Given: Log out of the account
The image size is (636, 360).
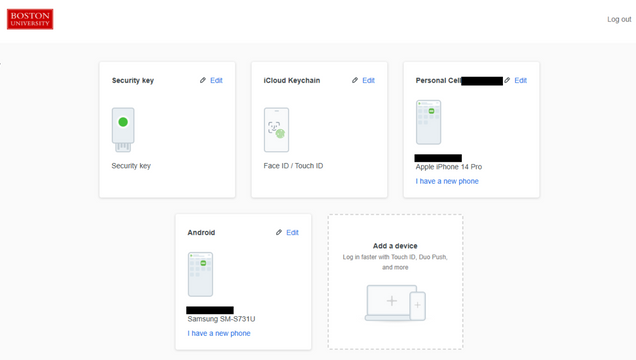Looking at the screenshot, I should click(619, 19).
